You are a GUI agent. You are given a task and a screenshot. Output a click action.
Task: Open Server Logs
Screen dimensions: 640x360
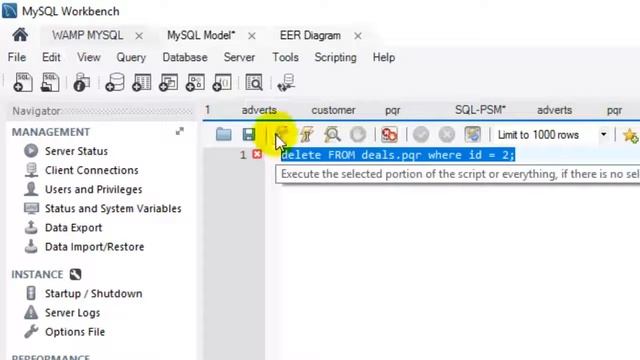72,313
